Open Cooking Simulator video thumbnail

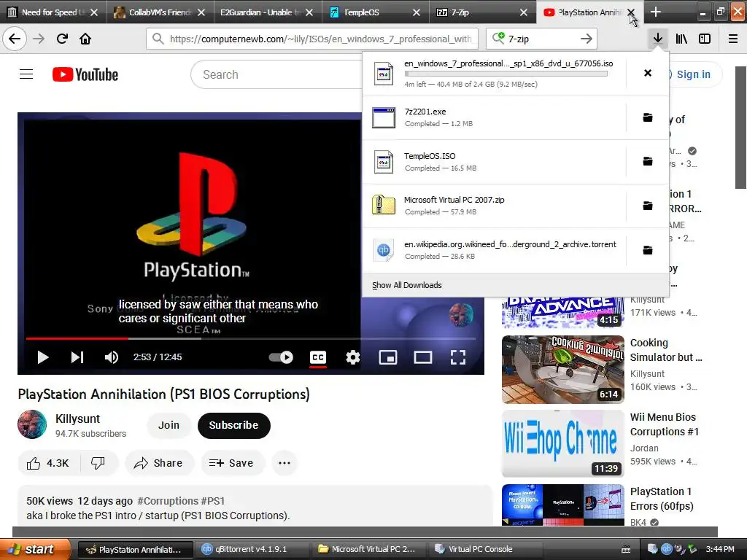(x=562, y=370)
